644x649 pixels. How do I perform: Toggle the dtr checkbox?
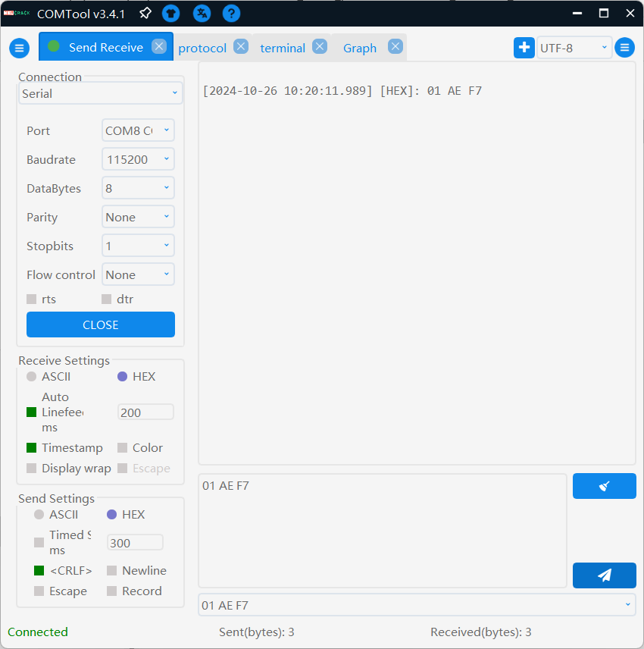[x=106, y=299]
